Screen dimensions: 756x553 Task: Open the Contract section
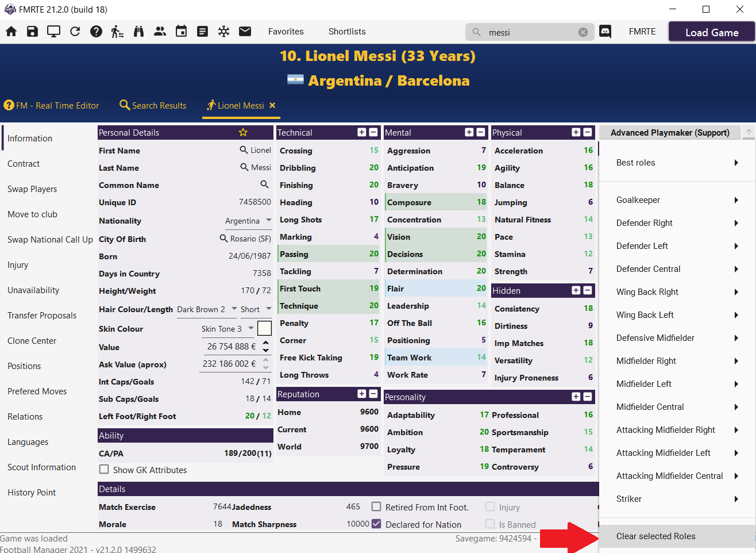click(x=24, y=164)
